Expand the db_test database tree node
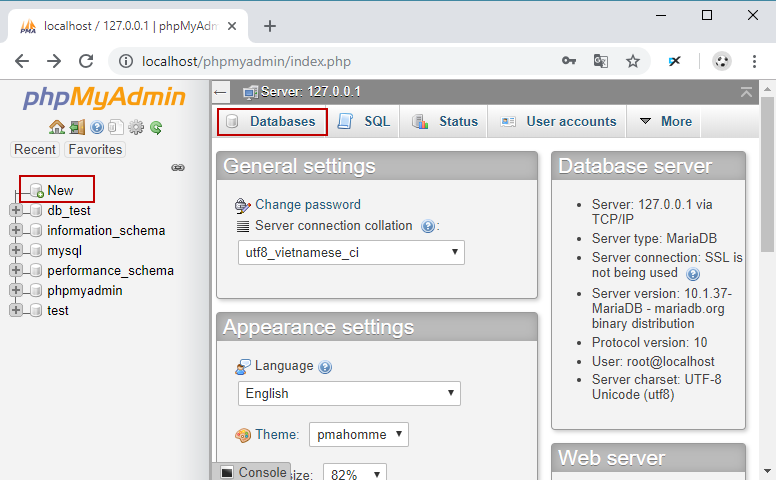 pyautogui.click(x=15, y=211)
